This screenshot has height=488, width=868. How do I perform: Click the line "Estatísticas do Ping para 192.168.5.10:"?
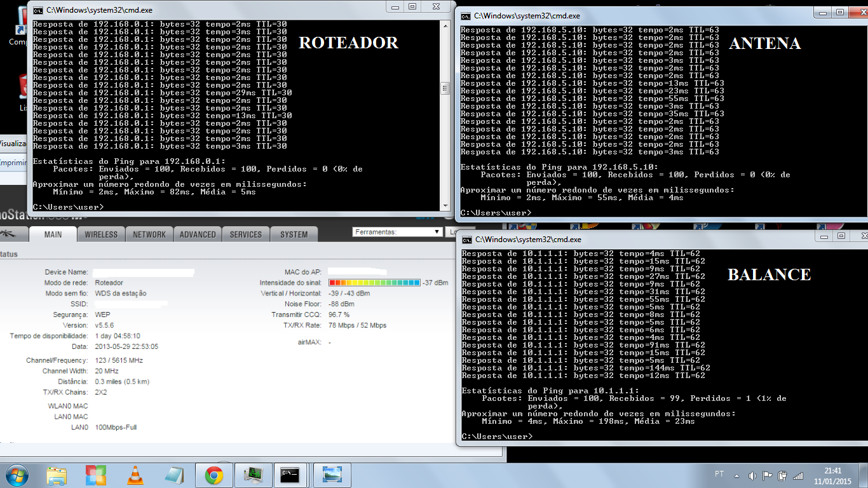point(559,167)
